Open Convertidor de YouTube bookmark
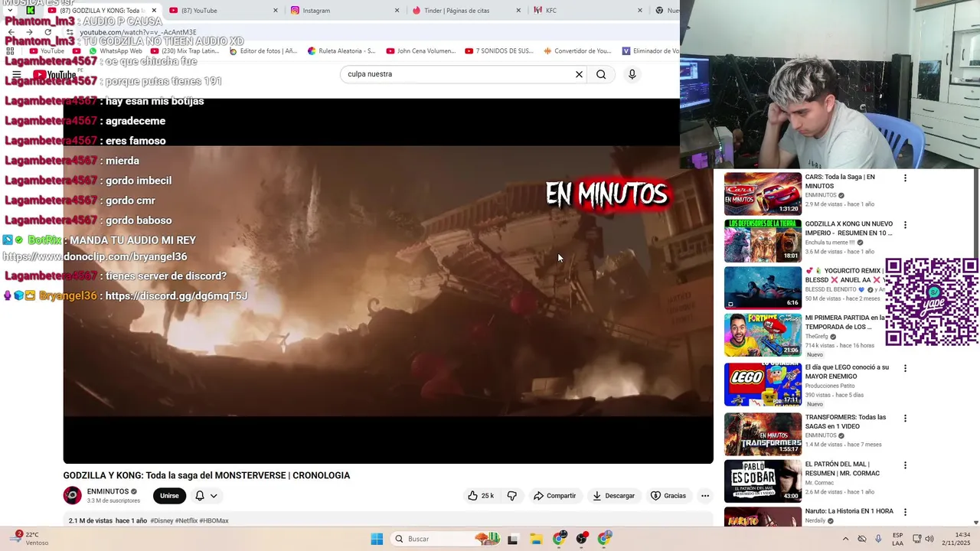The width and height of the screenshot is (980, 551). tap(578, 51)
